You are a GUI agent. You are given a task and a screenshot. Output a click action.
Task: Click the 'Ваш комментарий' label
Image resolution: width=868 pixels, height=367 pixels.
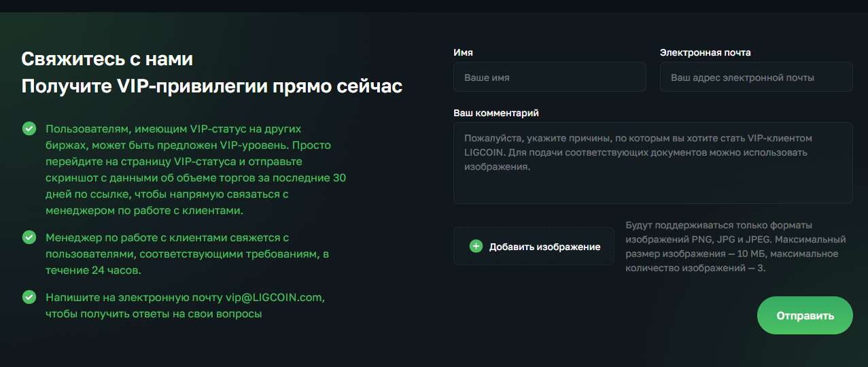pyautogui.click(x=496, y=112)
